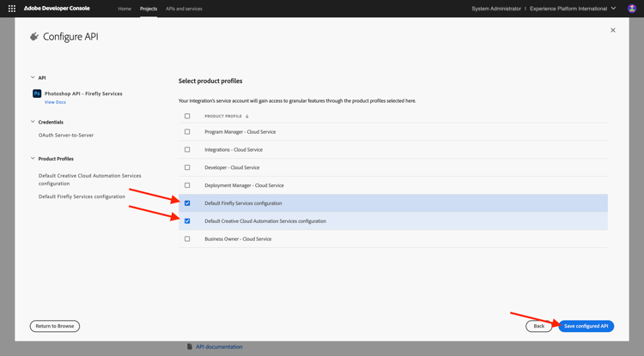Viewport: 644px width, 356px height.
Task: Click the Adobe Developer Console logo text
Action: point(57,9)
